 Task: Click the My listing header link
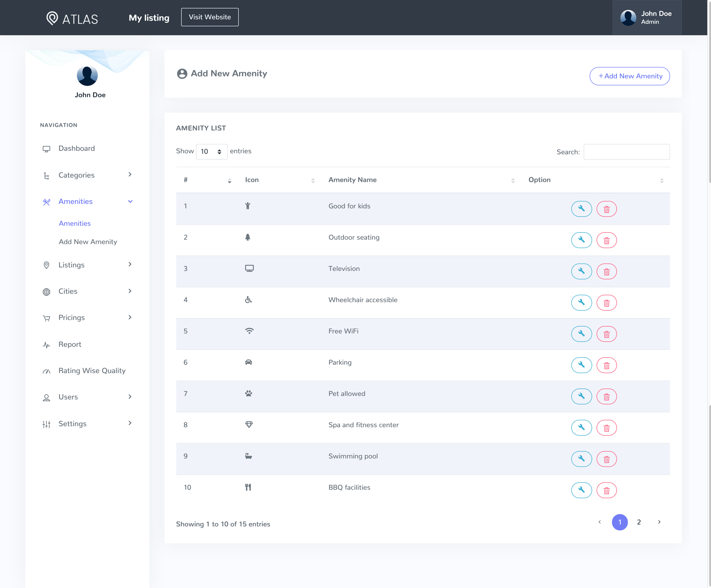[149, 18]
